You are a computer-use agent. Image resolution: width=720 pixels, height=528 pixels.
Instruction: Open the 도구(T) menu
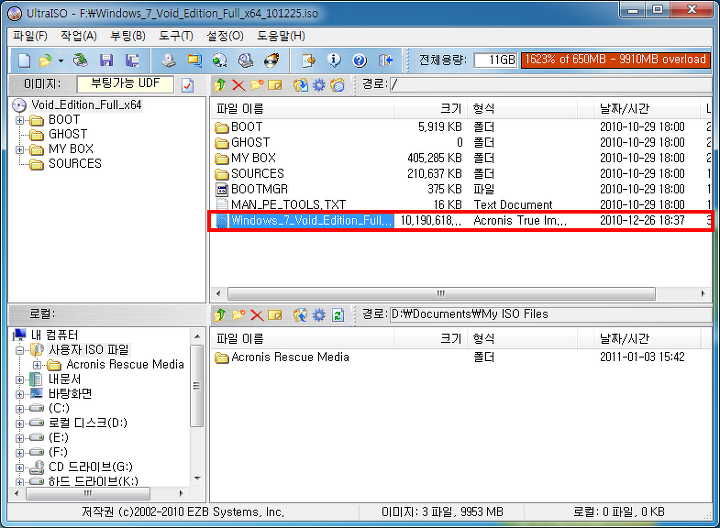point(176,36)
